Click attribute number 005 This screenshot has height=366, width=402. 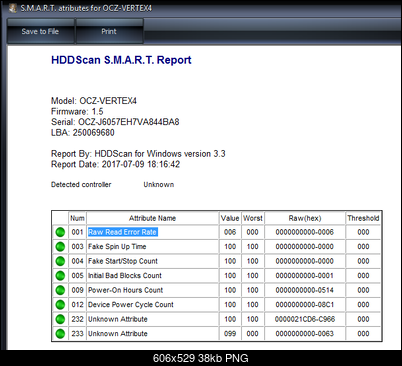click(x=77, y=276)
